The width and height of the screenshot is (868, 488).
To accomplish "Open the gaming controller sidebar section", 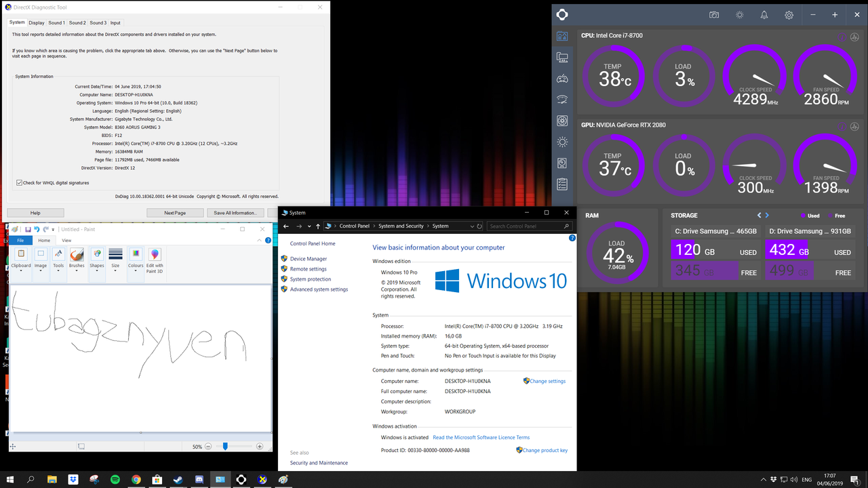I will (x=562, y=79).
